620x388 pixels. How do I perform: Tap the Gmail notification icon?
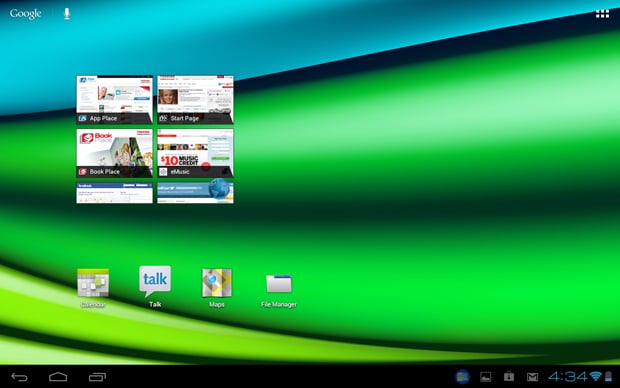click(533, 377)
